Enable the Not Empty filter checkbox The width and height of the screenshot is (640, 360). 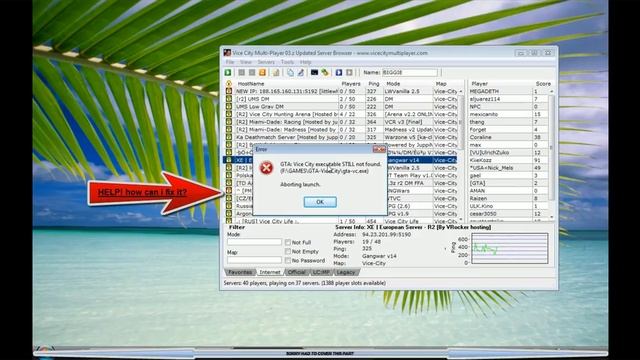click(x=288, y=251)
